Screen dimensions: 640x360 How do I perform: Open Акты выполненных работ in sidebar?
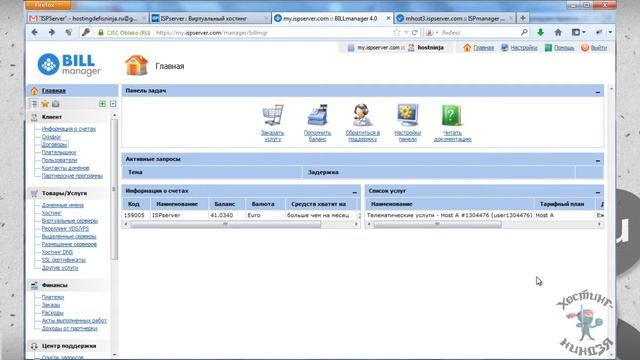coord(74,321)
